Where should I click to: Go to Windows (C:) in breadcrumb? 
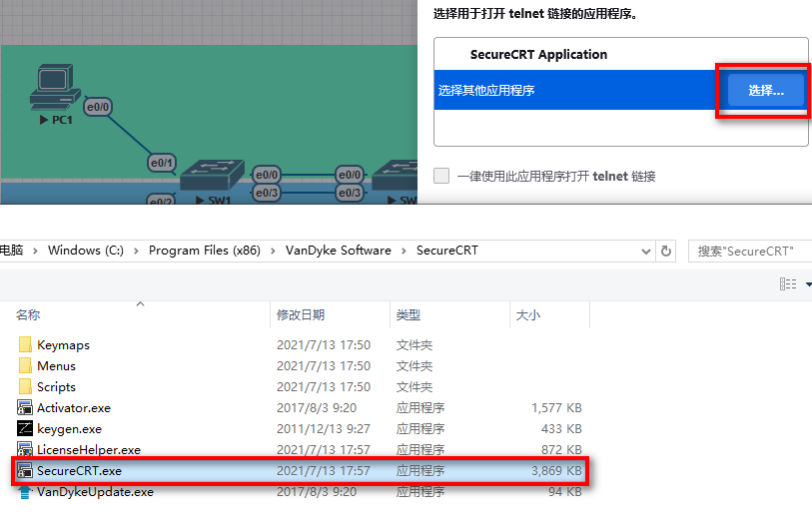[x=86, y=251]
